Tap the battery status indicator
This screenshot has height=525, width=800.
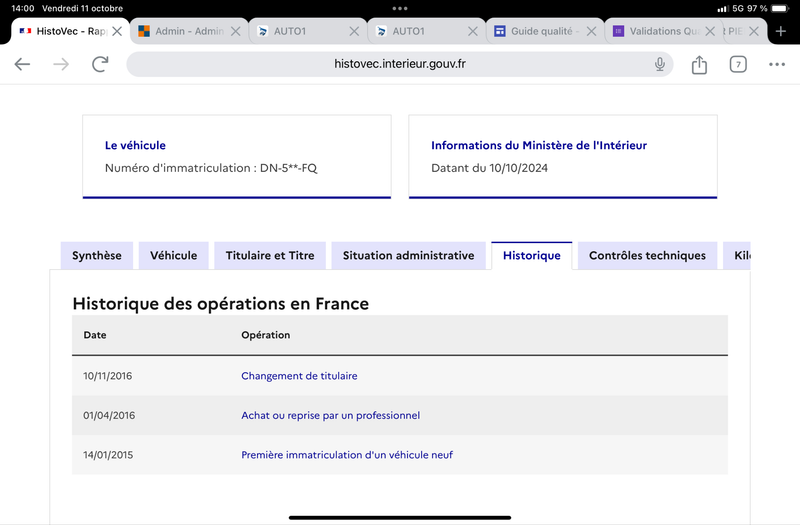[x=780, y=9]
